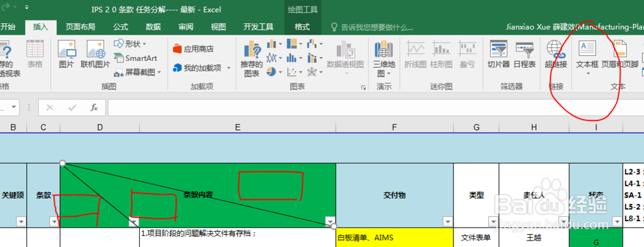644x247 pixels.
Task: Insert a 日程表 timeline filter
Action: click(524, 54)
